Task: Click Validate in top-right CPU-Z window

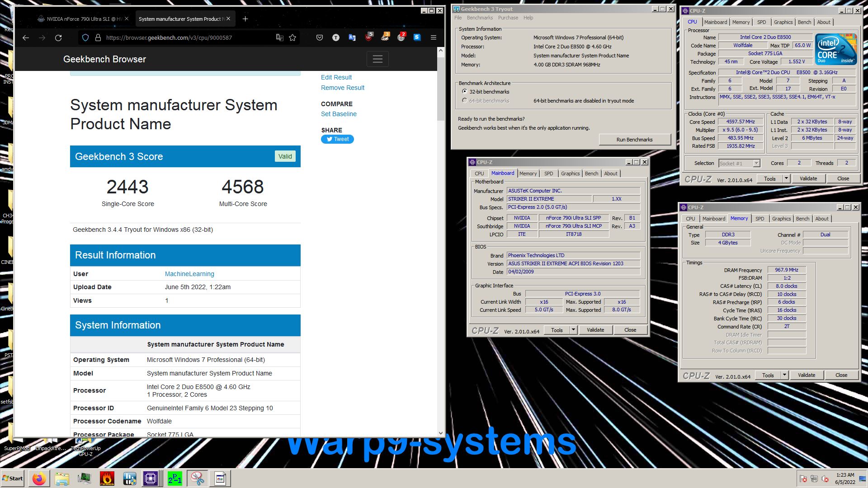Action: 808,179
